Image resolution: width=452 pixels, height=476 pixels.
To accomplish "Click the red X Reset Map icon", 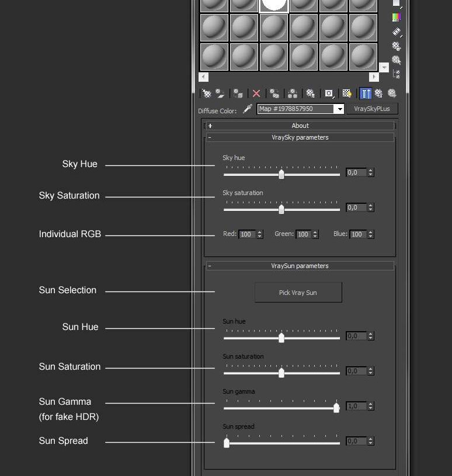I will tap(256, 93).
